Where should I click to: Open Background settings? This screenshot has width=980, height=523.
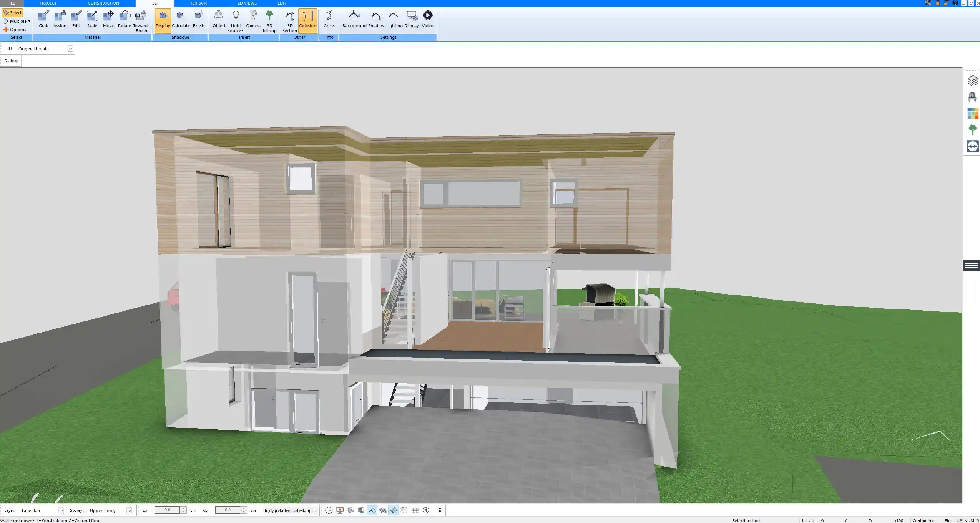pyautogui.click(x=354, y=19)
